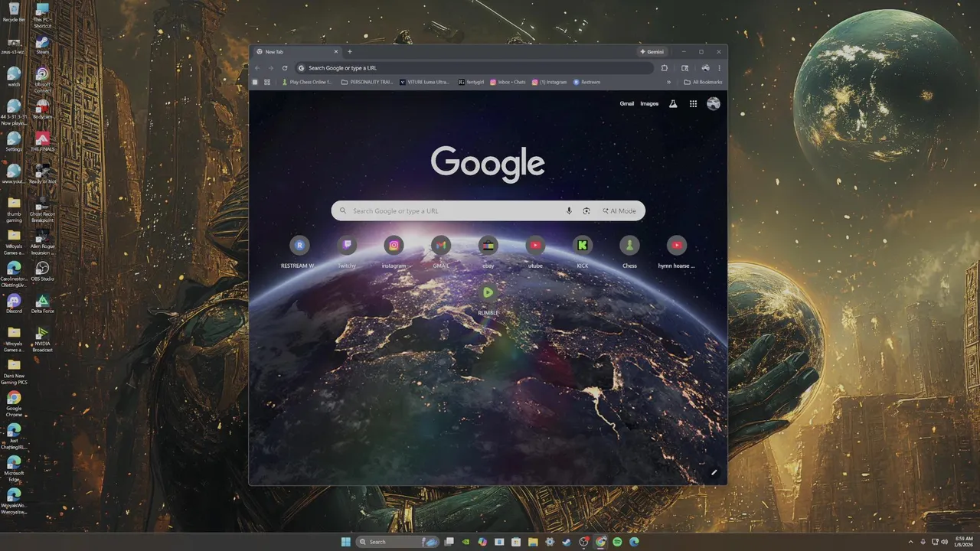Open Inbox • Chats bookmark
980x551 pixels.
click(508, 82)
